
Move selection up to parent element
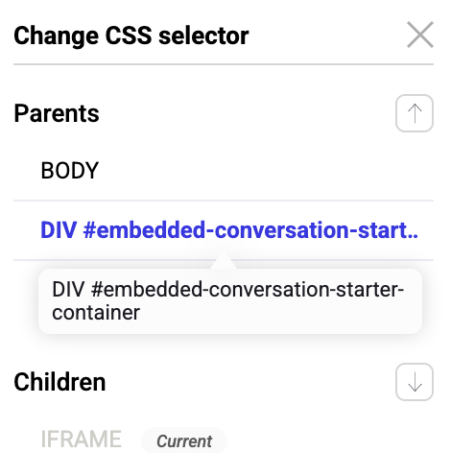[415, 113]
